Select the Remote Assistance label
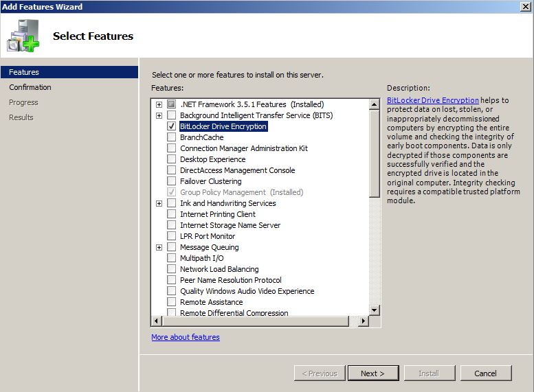Screen dimensions: 534x392 coord(212,302)
